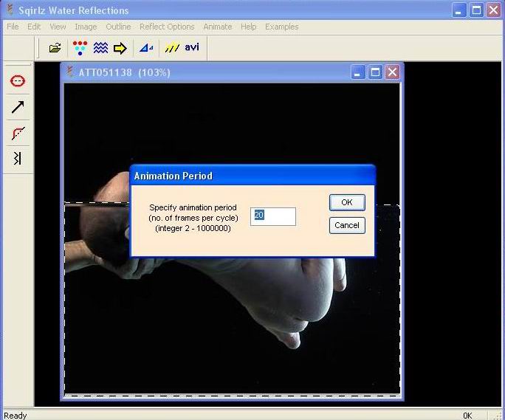
Task: Cancel the Animation Period dialog
Action: 347,225
